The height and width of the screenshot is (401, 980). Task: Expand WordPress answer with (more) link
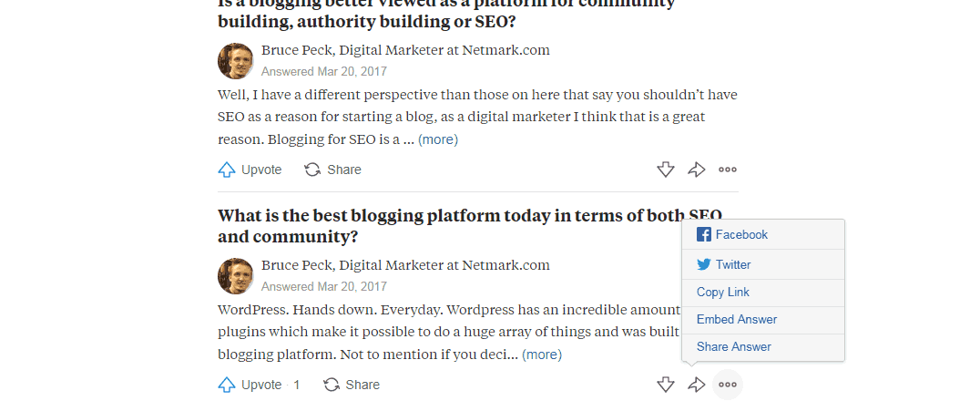542,355
